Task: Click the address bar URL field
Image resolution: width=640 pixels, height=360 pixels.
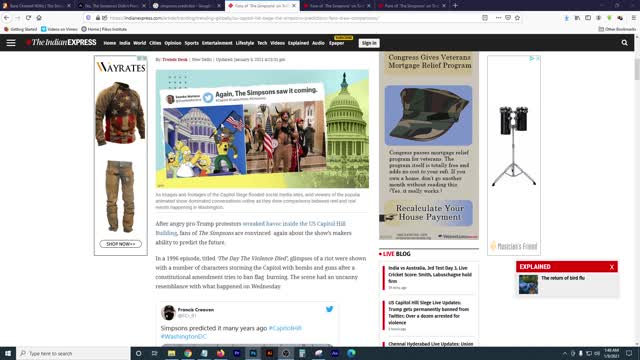Action: click(x=294, y=18)
